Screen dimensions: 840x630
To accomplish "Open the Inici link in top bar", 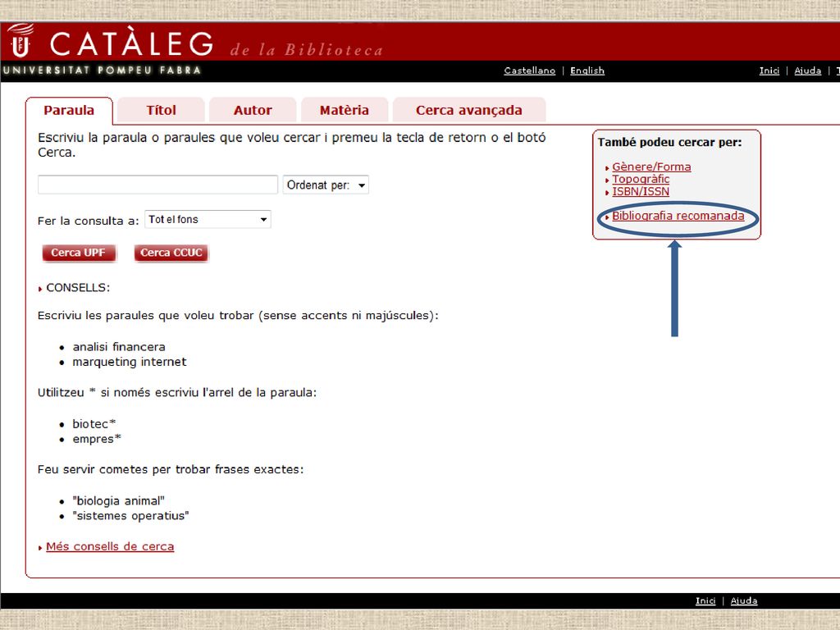I will (x=769, y=71).
